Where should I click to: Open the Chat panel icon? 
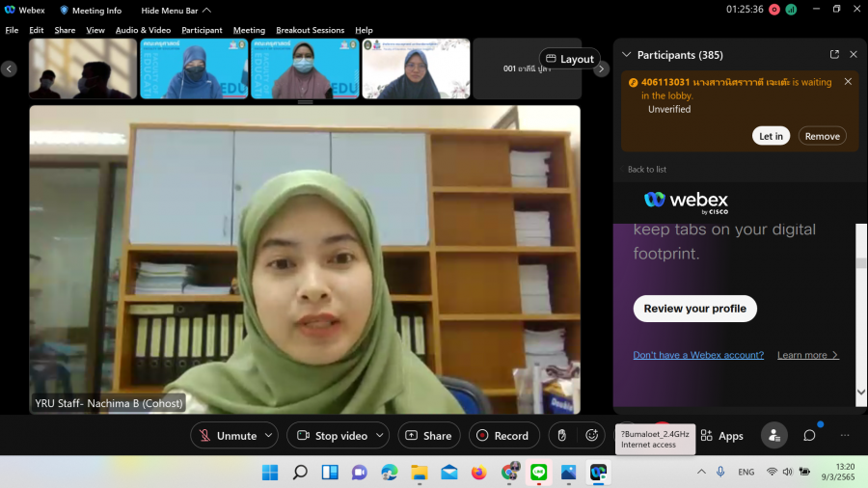tap(809, 435)
